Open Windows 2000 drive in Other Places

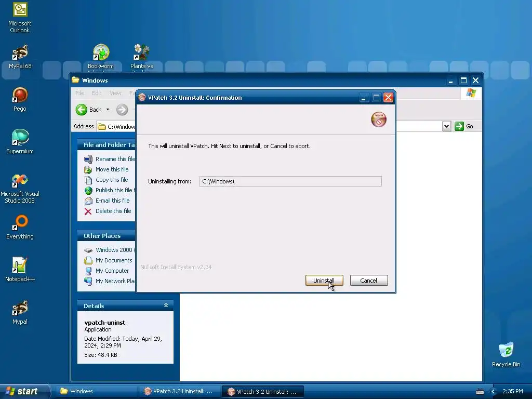click(x=109, y=250)
